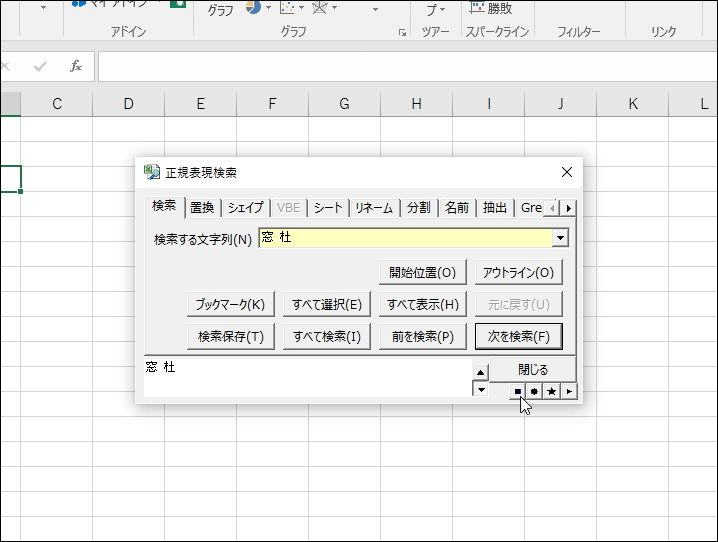Screen dimensions: 718x542
Task: Click the search string input field
Action: (x=406, y=238)
